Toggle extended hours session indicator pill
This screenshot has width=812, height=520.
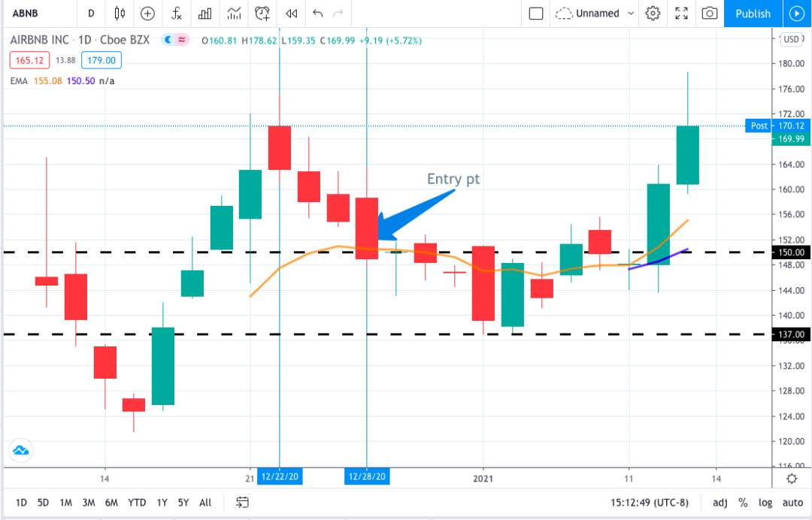pyautogui.click(x=174, y=40)
